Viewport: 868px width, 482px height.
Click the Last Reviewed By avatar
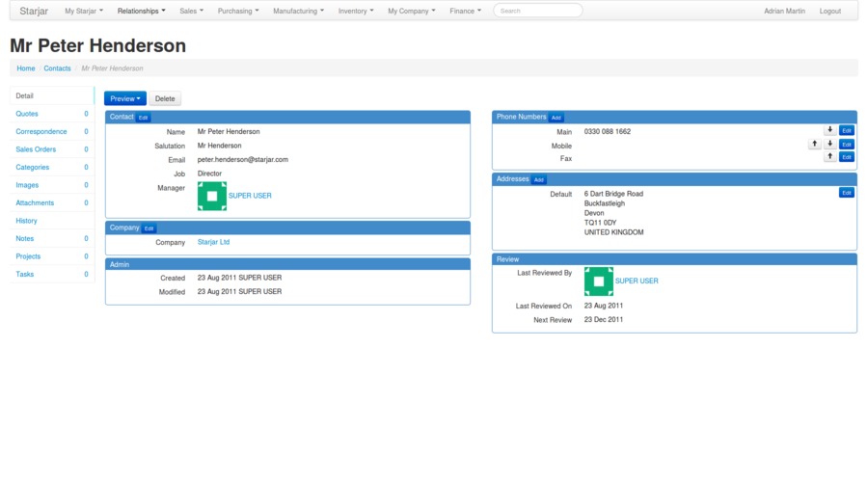[598, 281]
